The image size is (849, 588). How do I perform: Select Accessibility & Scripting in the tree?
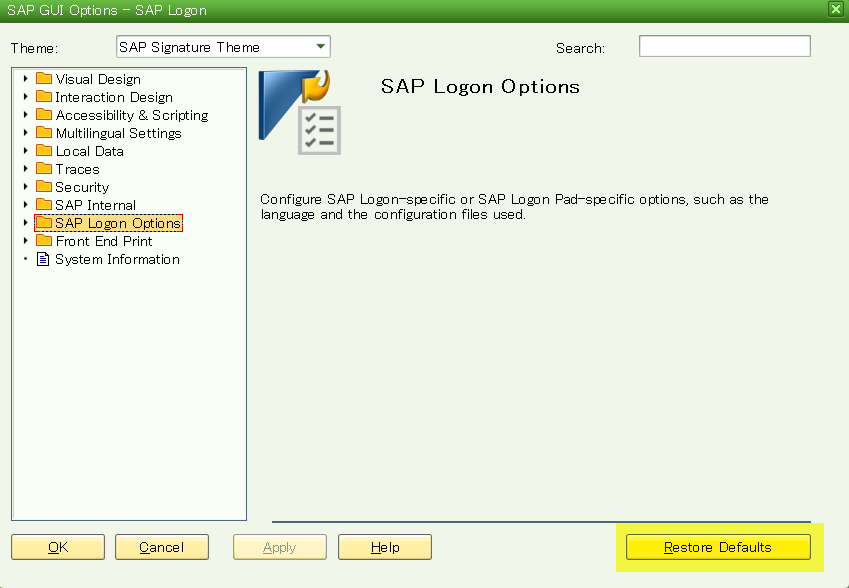pos(132,115)
